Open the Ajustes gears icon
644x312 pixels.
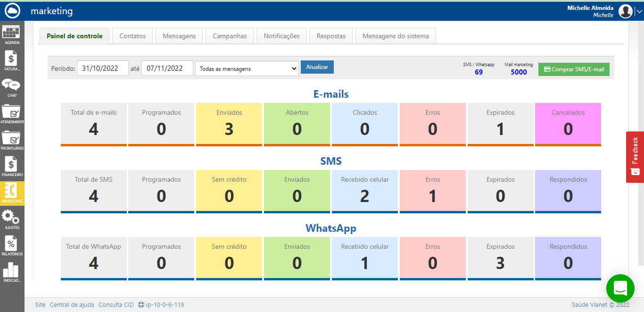pos(12,219)
